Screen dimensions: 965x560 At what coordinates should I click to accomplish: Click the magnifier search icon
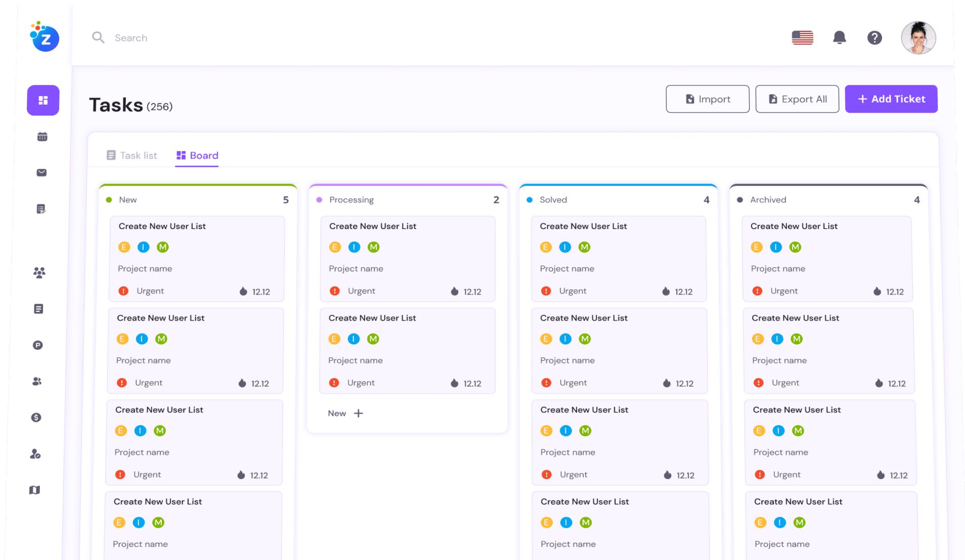point(98,37)
